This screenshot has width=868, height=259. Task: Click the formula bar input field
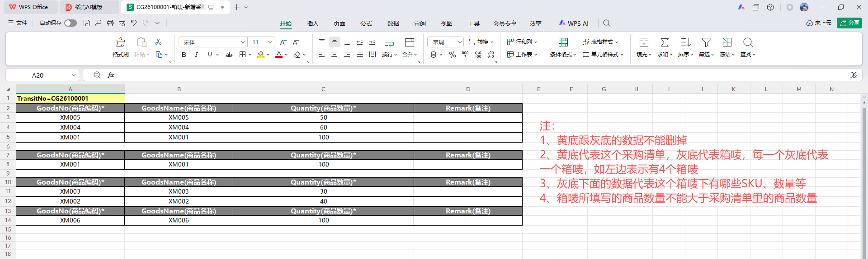[483, 75]
